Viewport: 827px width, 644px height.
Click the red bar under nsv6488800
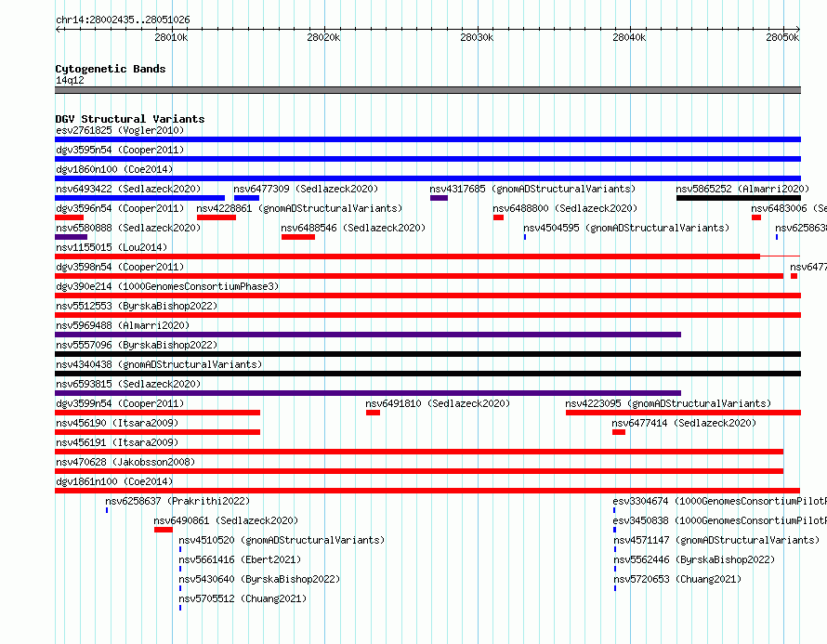coord(498,217)
